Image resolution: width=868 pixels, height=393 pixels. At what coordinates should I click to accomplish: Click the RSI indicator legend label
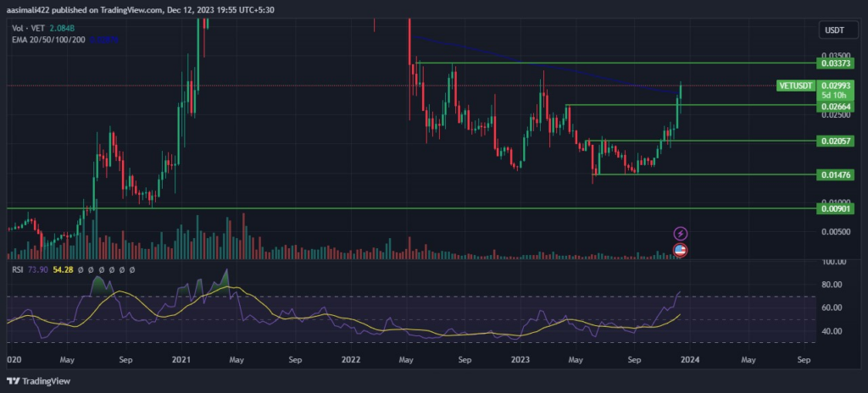(17, 269)
